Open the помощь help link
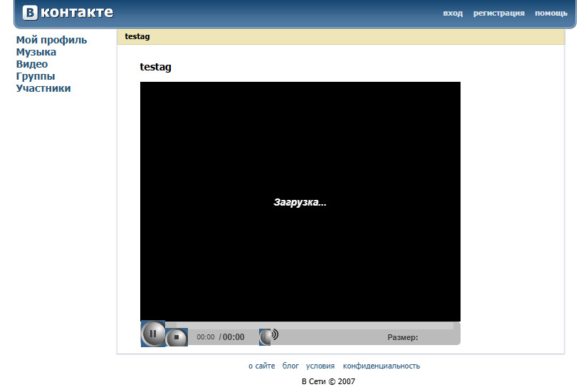 (x=551, y=13)
